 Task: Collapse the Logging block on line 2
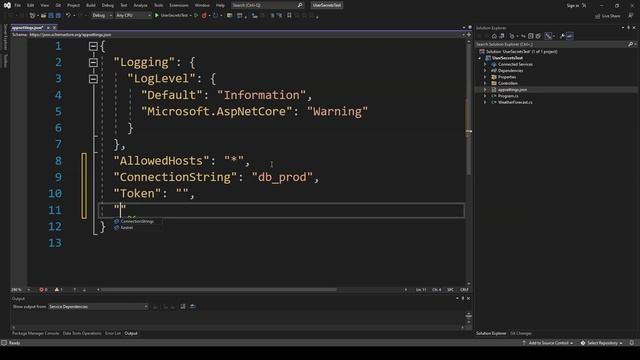tap(93, 62)
